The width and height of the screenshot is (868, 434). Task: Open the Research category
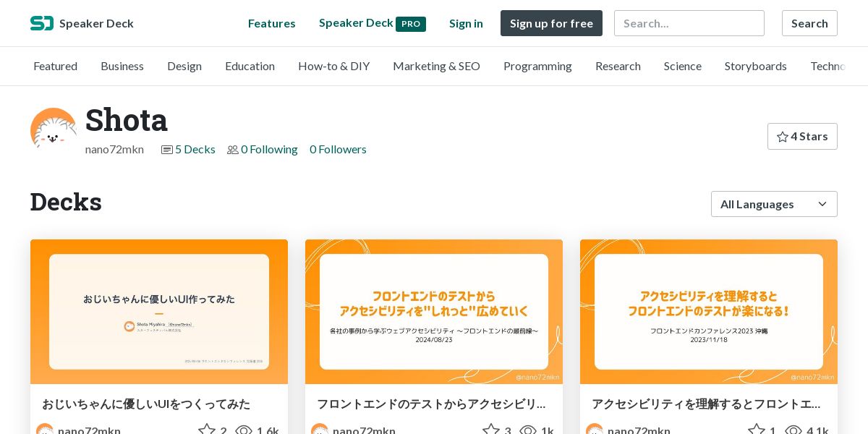point(618,66)
